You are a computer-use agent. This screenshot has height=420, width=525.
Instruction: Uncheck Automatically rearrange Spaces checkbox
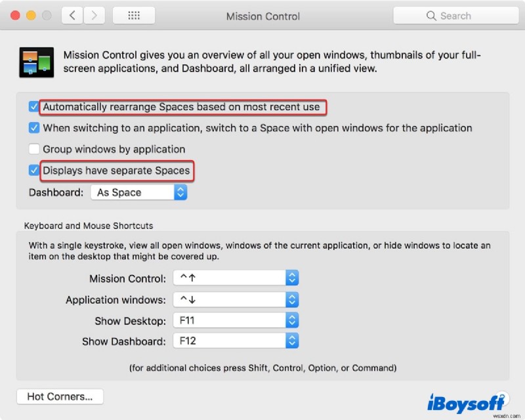(34, 107)
